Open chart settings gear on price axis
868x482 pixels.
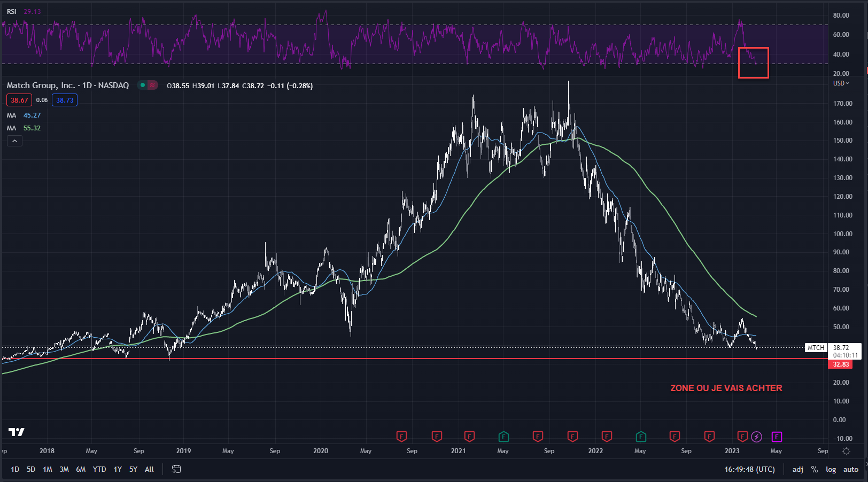pyautogui.click(x=846, y=451)
